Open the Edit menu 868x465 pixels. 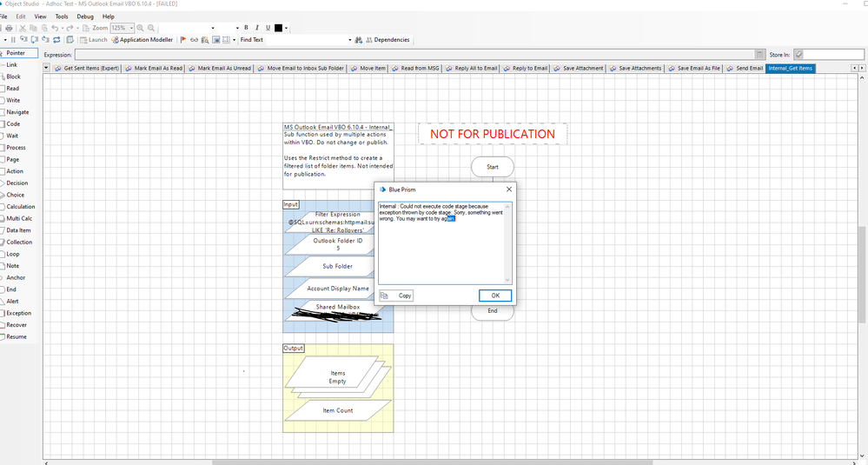click(x=21, y=17)
